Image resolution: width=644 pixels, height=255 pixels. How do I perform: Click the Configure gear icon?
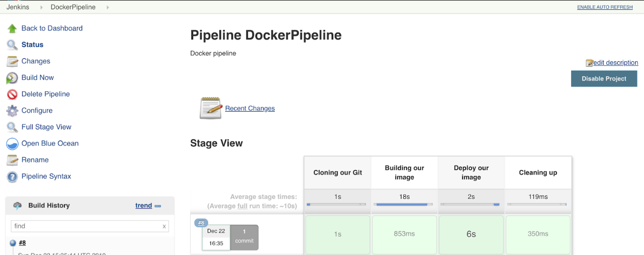[12, 111]
